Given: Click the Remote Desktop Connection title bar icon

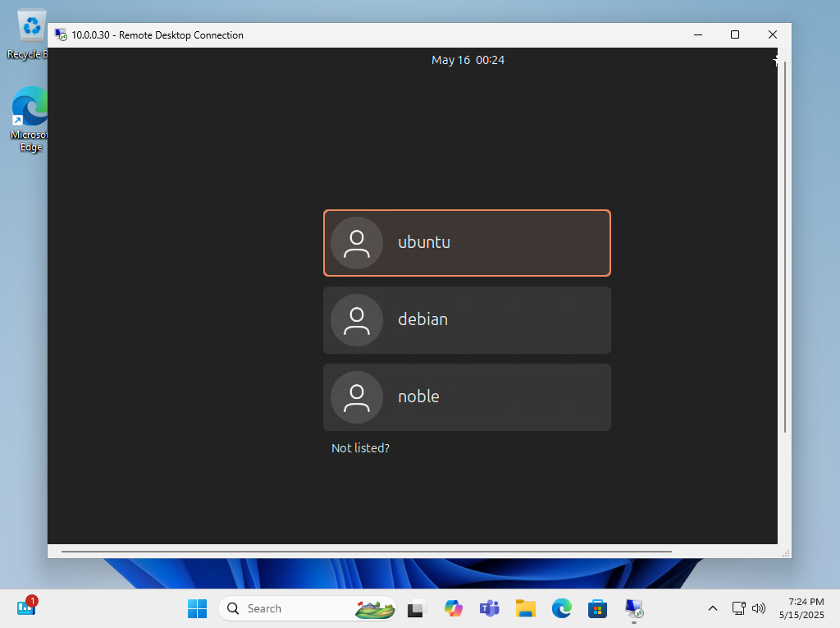Looking at the screenshot, I should 61,34.
